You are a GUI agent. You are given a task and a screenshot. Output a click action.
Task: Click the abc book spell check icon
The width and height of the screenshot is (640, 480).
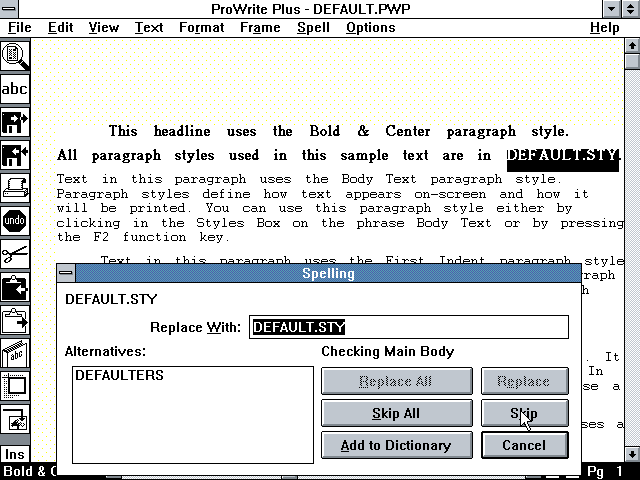pos(15,353)
